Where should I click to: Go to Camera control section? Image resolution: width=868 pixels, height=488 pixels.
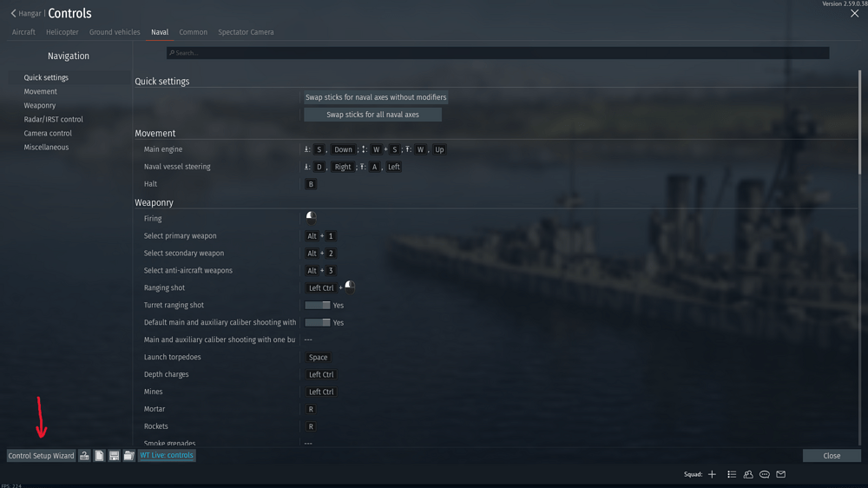tap(48, 133)
